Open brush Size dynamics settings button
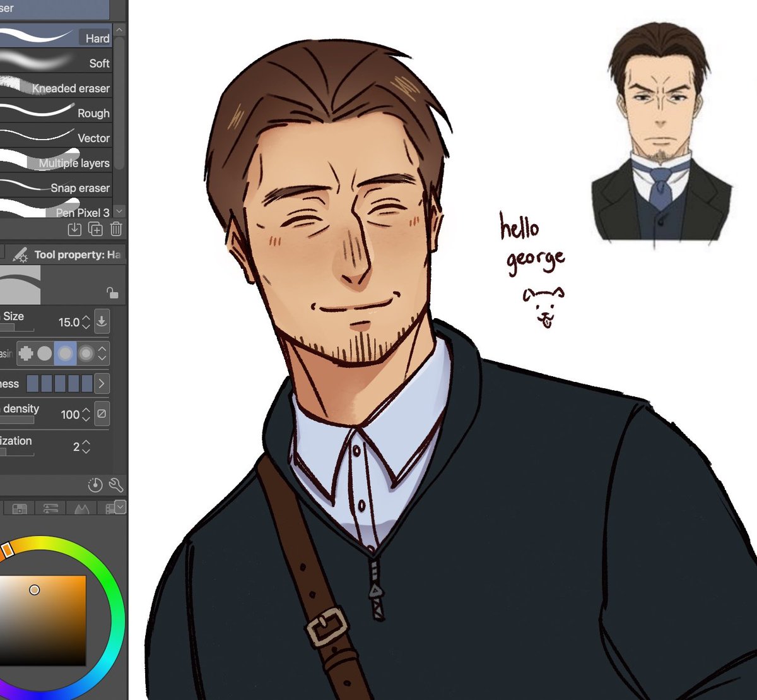757x700 pixels. [x=102, y=321]
